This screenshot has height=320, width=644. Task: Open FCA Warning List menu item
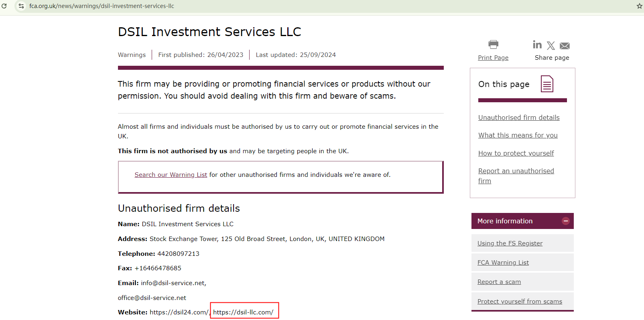pyautogui.click(x=503, y=263)
